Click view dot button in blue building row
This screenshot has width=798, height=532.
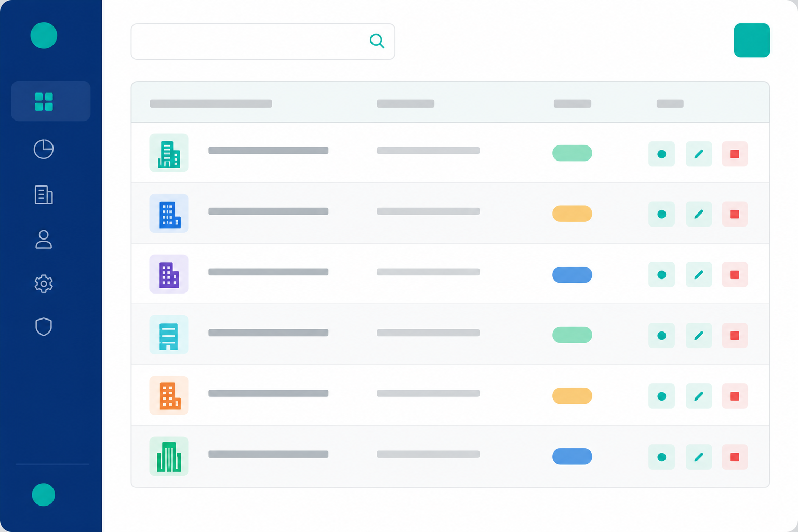tap(661, 214)
